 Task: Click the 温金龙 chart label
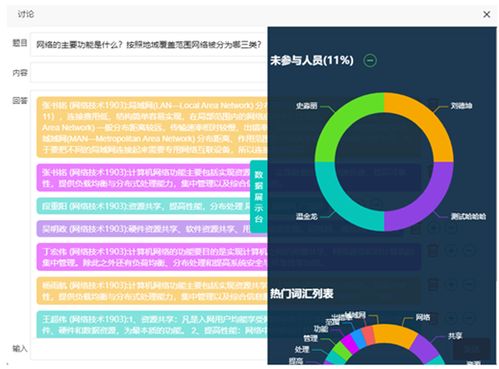point(306,217)
